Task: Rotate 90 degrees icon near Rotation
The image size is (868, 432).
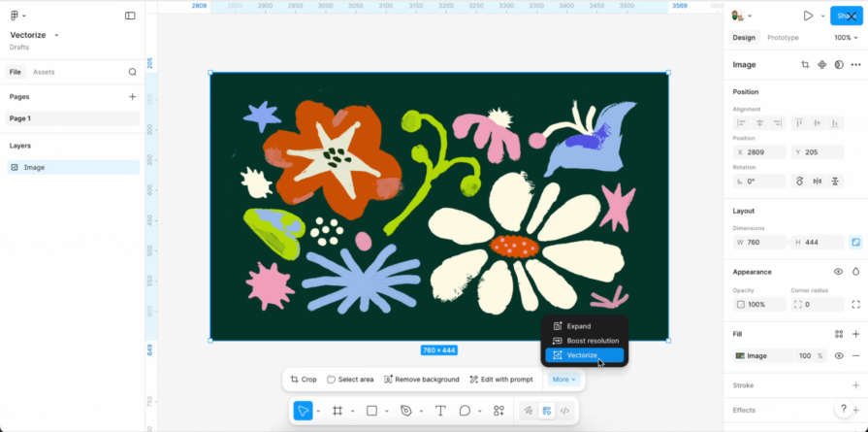Action: [x=799, y=182]
